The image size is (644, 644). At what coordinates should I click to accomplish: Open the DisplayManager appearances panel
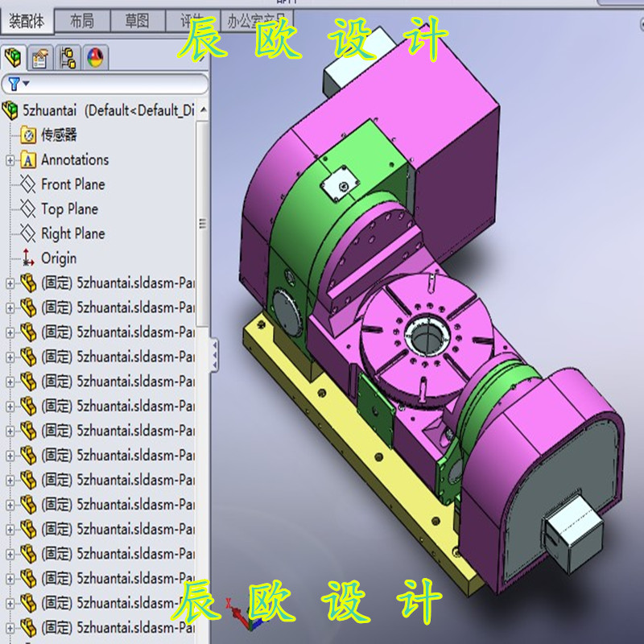(95, 56)
